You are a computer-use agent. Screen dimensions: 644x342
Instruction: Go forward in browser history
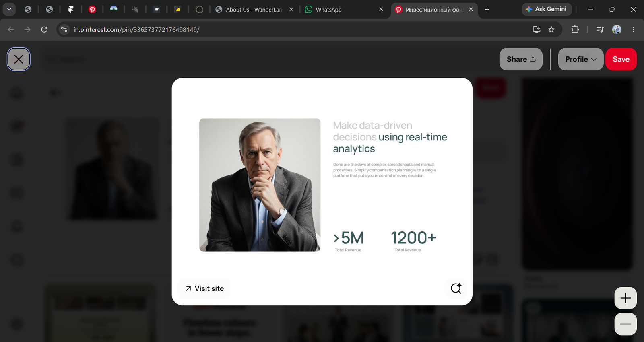point(27,29)
